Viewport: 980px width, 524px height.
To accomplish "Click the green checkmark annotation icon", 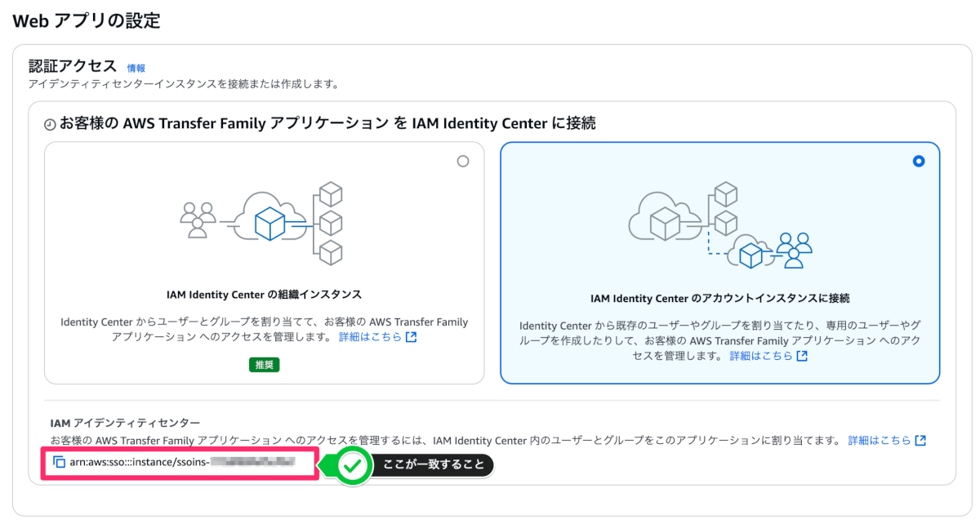I will pyautogui.click(x=352, y=466).
